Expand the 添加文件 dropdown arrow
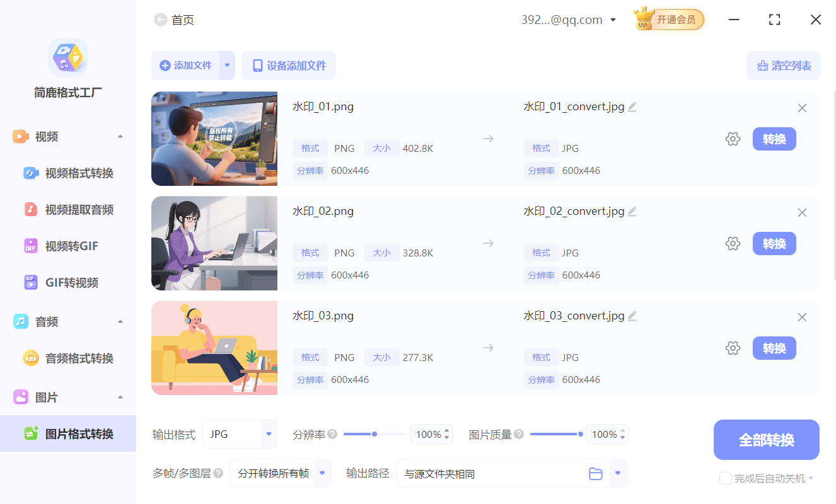The height and width of the screenshot is (504, 836). coord(228,66)
